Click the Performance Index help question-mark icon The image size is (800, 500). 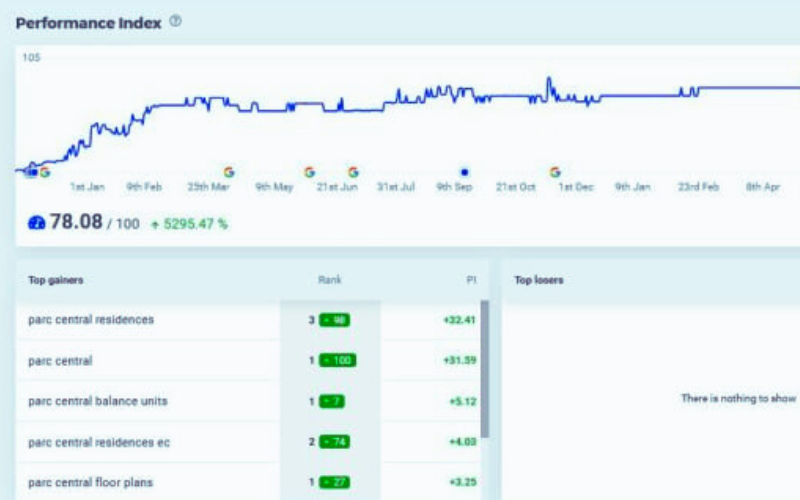(176, 21)
